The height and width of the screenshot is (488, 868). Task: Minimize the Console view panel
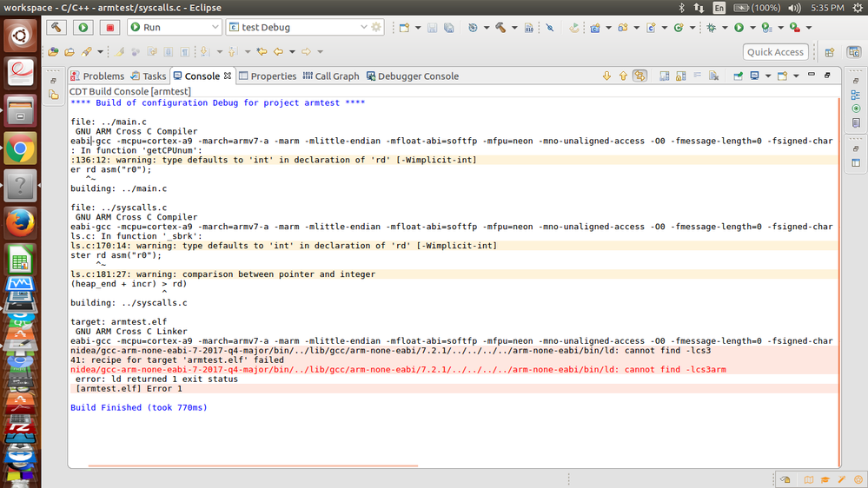pyautogui.click(x=812, y=74)
